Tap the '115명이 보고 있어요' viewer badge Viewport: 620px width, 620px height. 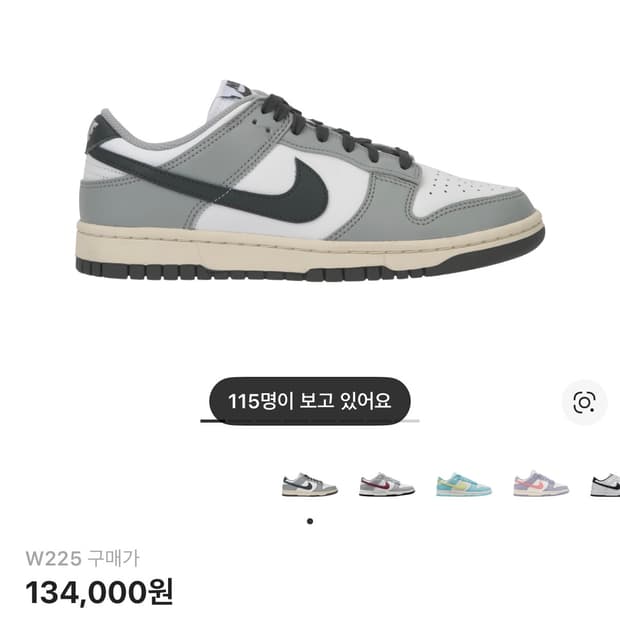tap(310, 401)
